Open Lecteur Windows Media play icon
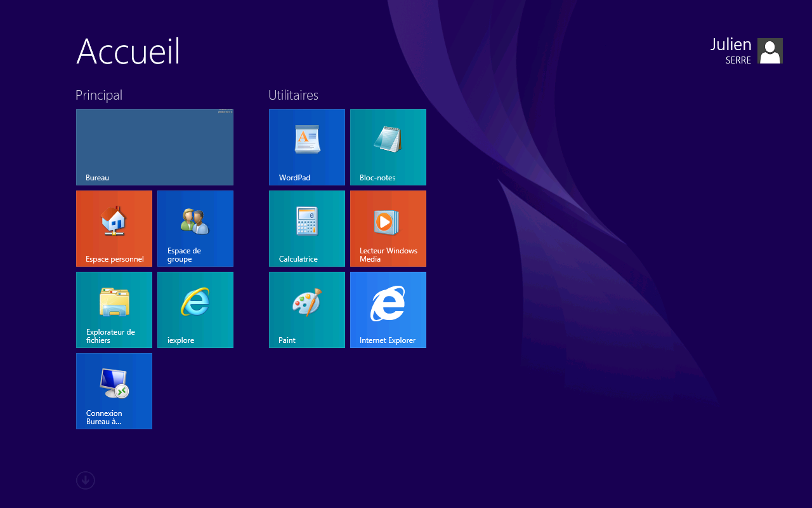The width and height of the screenshot is (812, 508). [386, 222]
